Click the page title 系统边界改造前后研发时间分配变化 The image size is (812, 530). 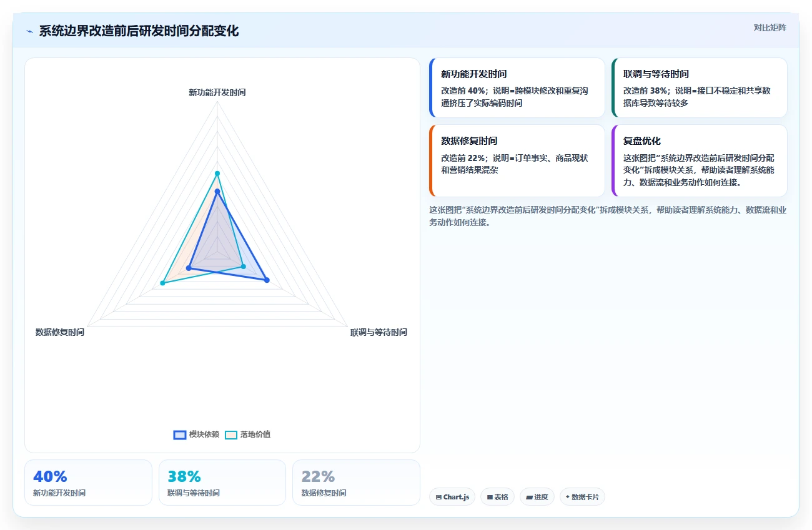click(139, 31)
